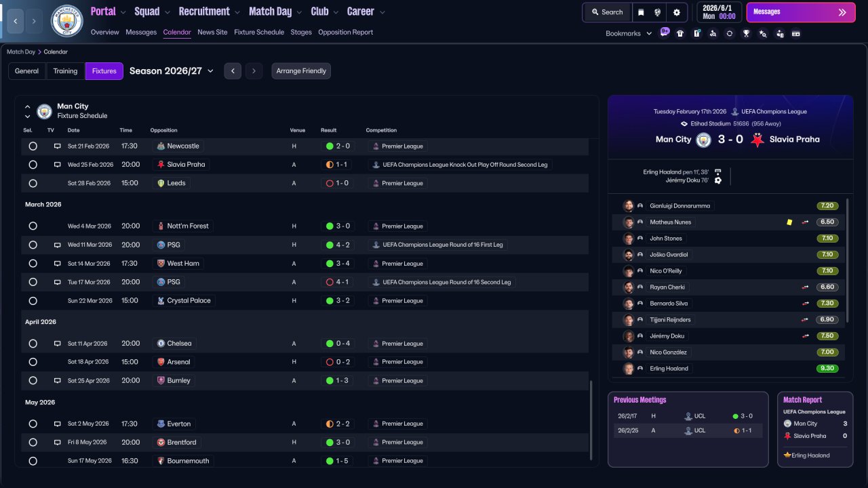Click the fixture list vertical scrollbar

point(591,420)
